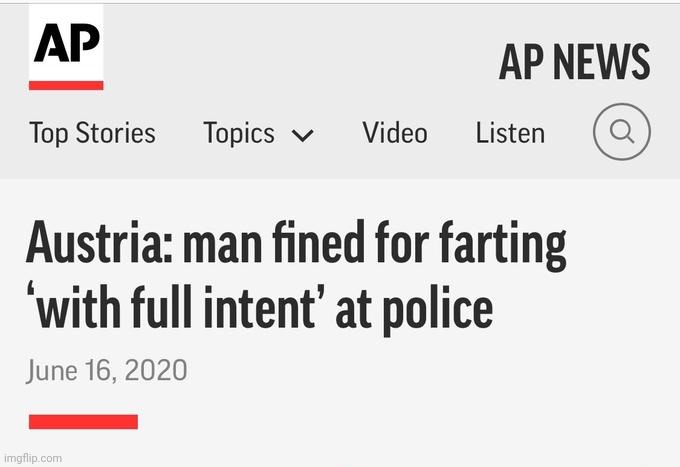Open search with the magnifier icon

(622, 132)
